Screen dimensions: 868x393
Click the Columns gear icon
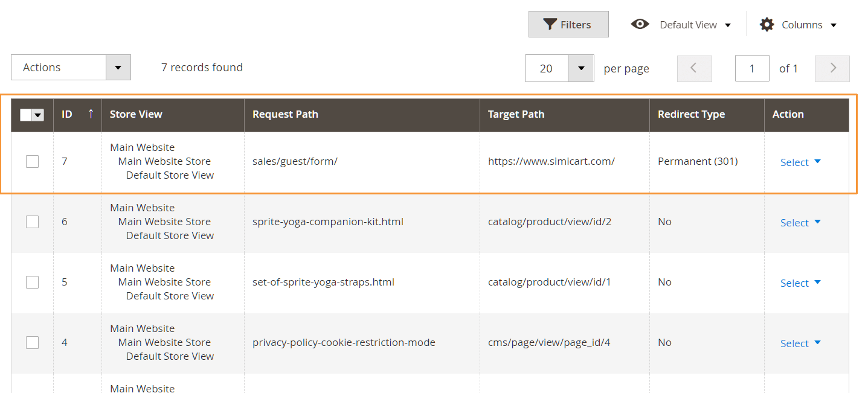767,25
